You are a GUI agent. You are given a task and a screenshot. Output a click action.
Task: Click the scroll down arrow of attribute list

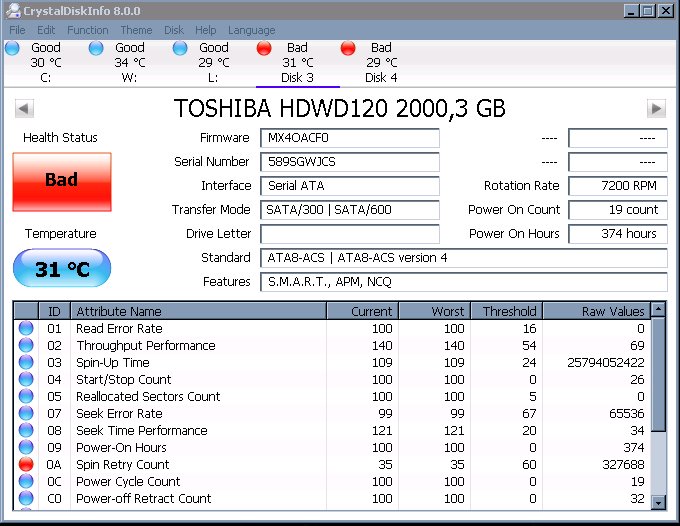coord(658,503)
